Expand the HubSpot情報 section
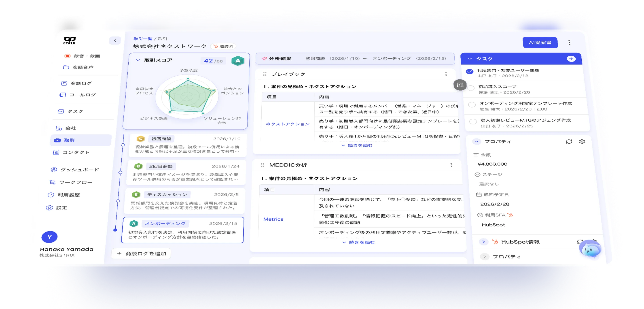This screenshot has width=644, height=309. (483, 242)
